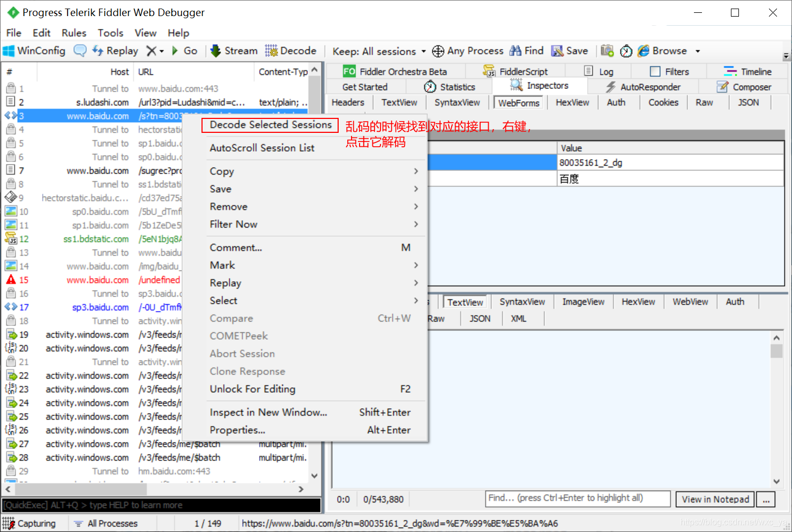Expand the Filter Now submenu
The image size is (792, 532).
[313, 224]
